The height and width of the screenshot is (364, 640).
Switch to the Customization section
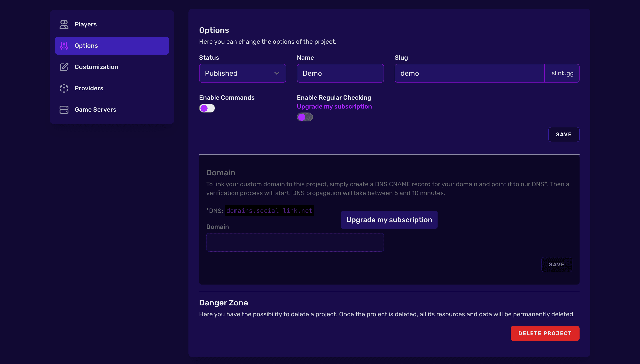[x=96, y=67]
